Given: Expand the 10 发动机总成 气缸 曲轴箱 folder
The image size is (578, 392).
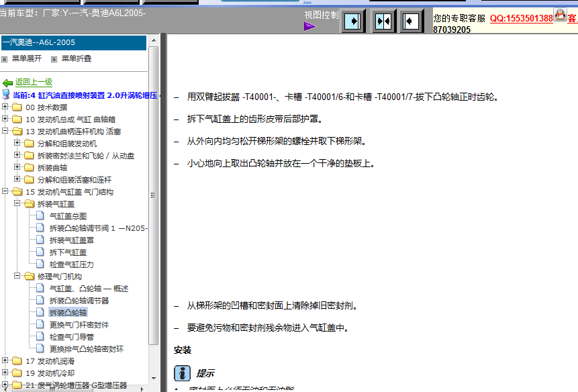Looking at the screenshot, I should tap(5, 119).
